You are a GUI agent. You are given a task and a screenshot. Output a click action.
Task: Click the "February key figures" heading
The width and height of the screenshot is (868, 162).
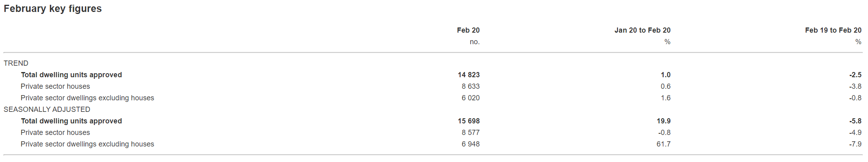(x=53, y=9)
